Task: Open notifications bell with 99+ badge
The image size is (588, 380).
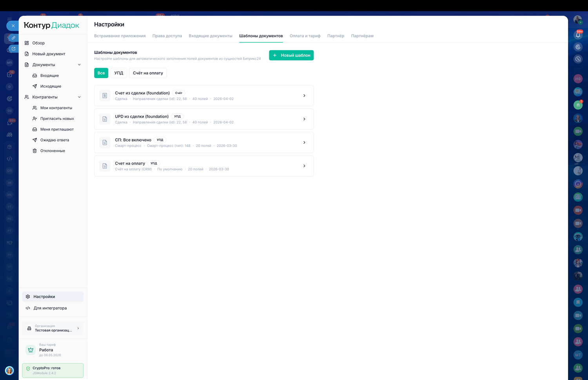Action: click(578, 35)
